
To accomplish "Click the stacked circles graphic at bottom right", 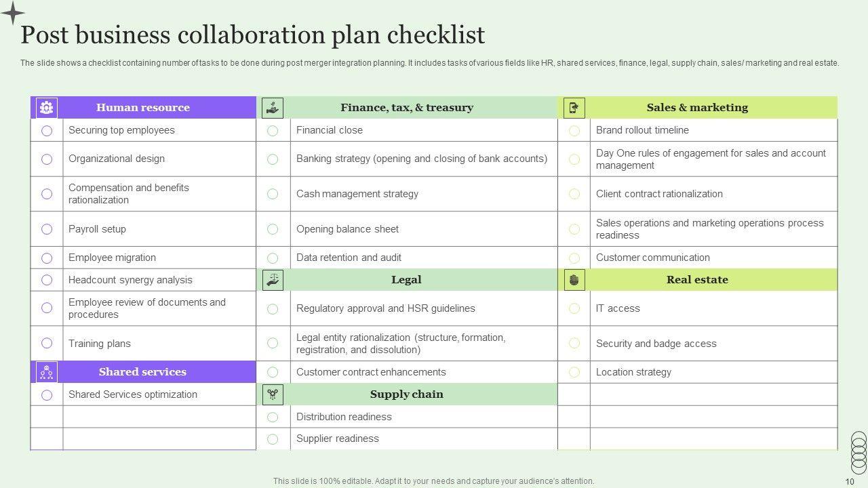I will (859, 452).
